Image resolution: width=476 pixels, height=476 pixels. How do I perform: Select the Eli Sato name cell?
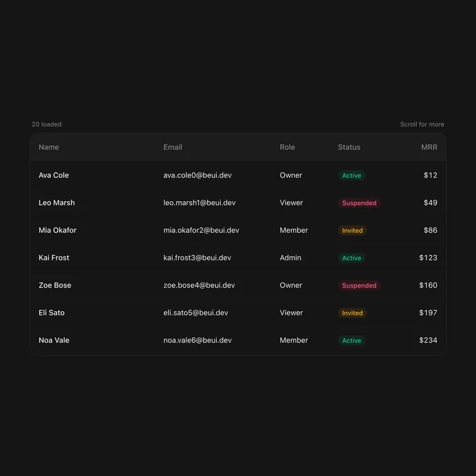tap(52, 313)
